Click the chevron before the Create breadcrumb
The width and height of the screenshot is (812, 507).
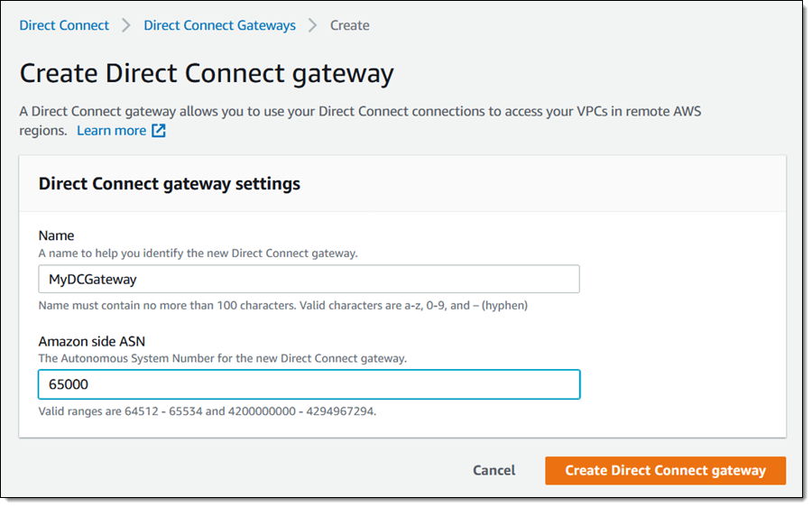313,25
